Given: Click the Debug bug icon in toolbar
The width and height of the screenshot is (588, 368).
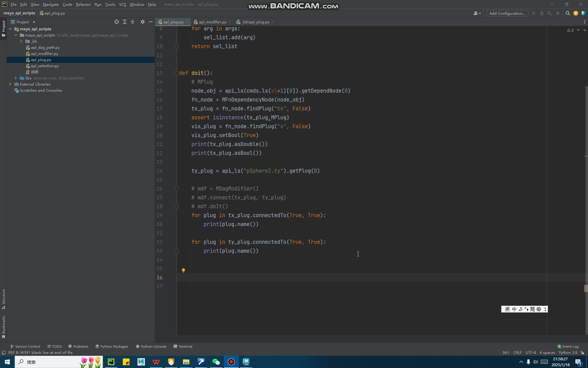Looking at the screenshot, I should coord(542,13).
